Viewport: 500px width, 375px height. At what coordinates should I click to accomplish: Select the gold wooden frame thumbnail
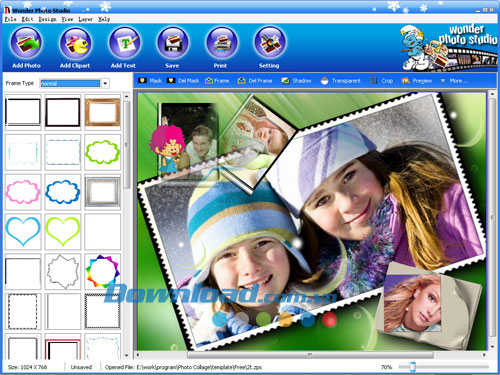coord(102,112)
